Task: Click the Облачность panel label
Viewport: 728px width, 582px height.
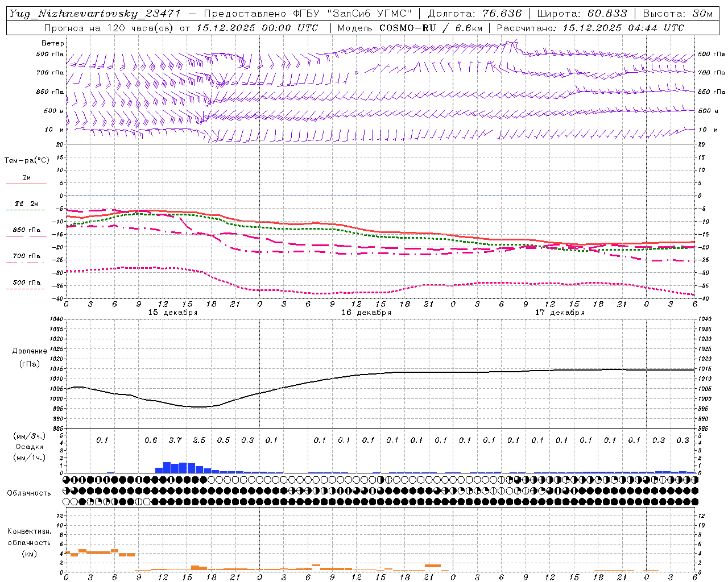Action: (x=29, y=493)
